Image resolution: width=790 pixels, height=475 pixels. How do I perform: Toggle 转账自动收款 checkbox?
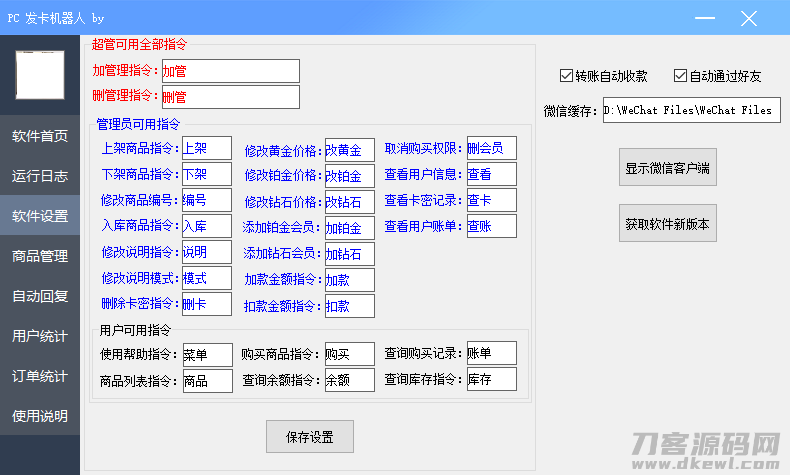(x=566, y=76)
